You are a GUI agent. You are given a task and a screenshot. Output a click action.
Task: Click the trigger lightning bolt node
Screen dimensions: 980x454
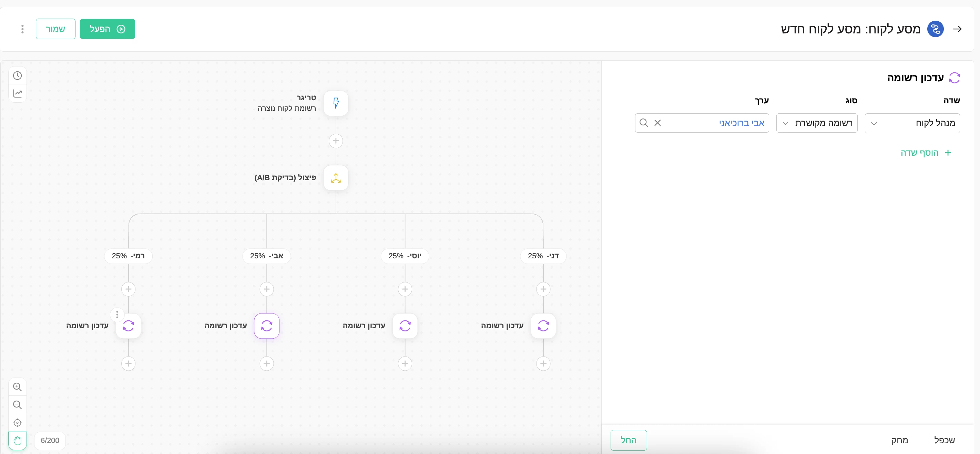pyautogui.click(x=336, y=103)
